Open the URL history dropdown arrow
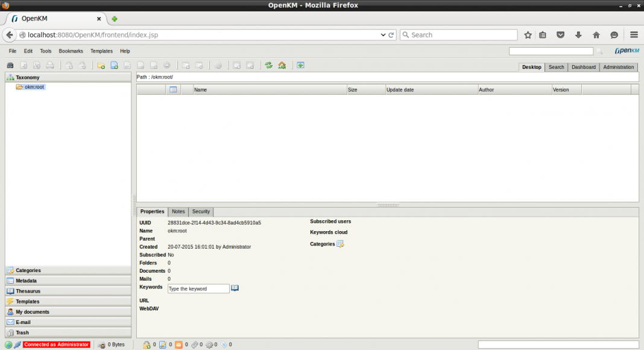 pos(383,35)
